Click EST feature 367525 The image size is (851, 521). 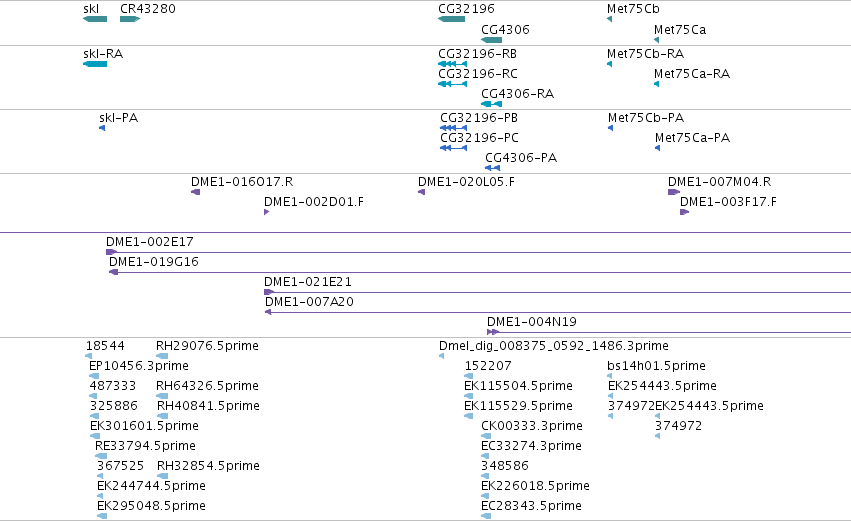click(x=100, y=476)
